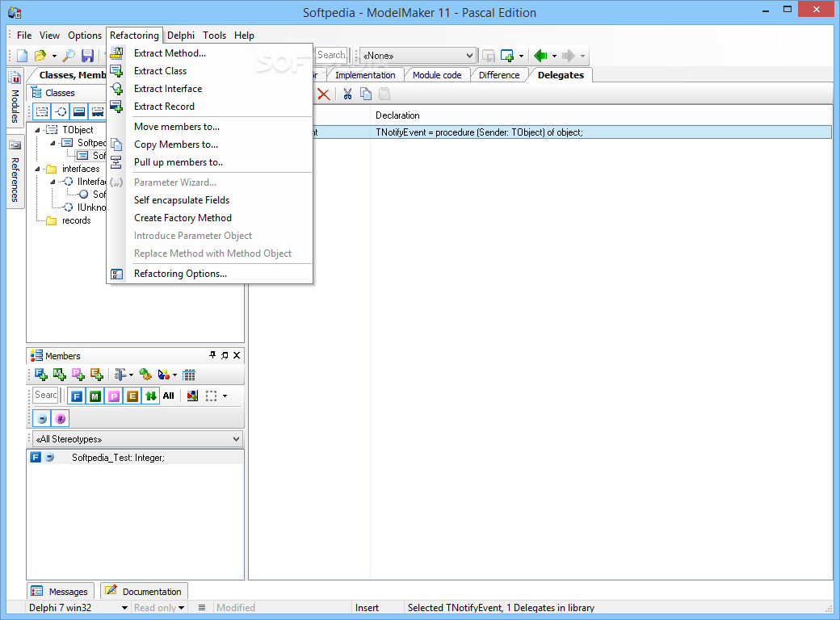Screen dimensions: 840x620
Task: Toggle the events E filter button
Action: click(x=132, y=396)
